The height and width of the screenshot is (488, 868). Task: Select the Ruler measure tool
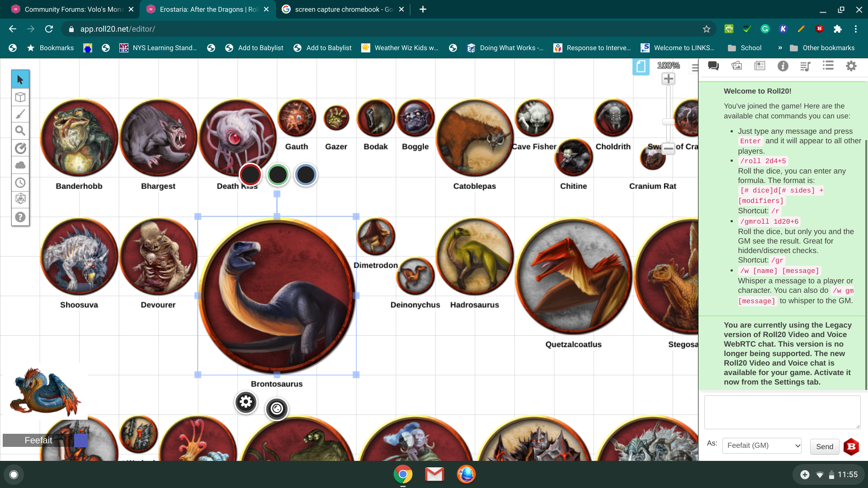point(20,148)
